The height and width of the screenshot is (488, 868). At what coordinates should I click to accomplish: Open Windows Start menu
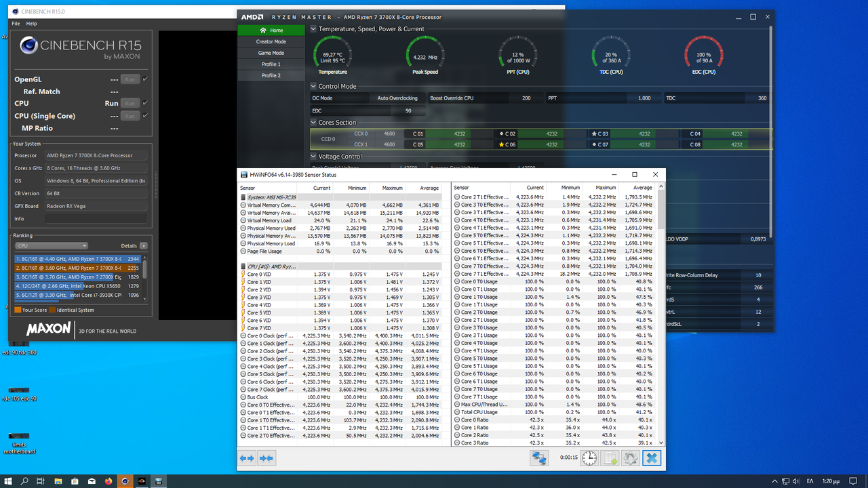(7, 481)
